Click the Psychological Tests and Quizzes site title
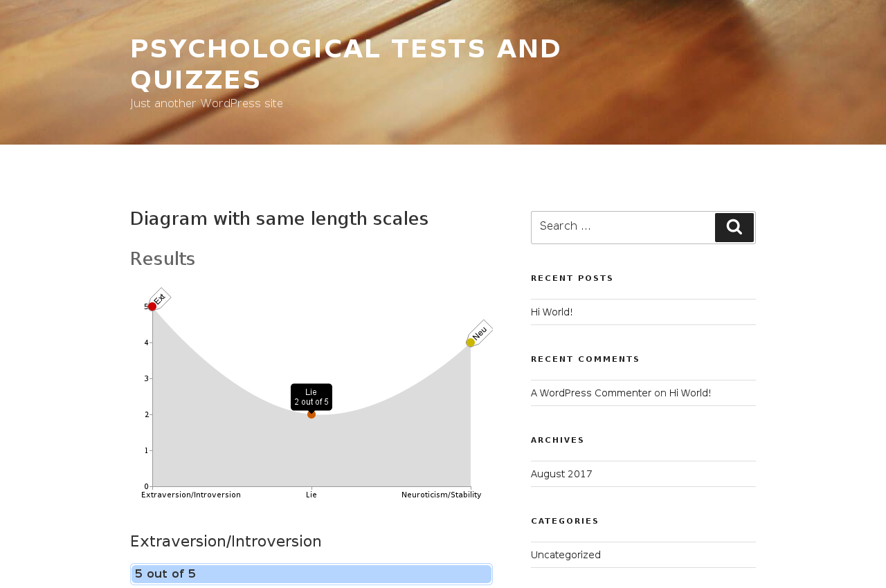 click(x=345, y=64)
